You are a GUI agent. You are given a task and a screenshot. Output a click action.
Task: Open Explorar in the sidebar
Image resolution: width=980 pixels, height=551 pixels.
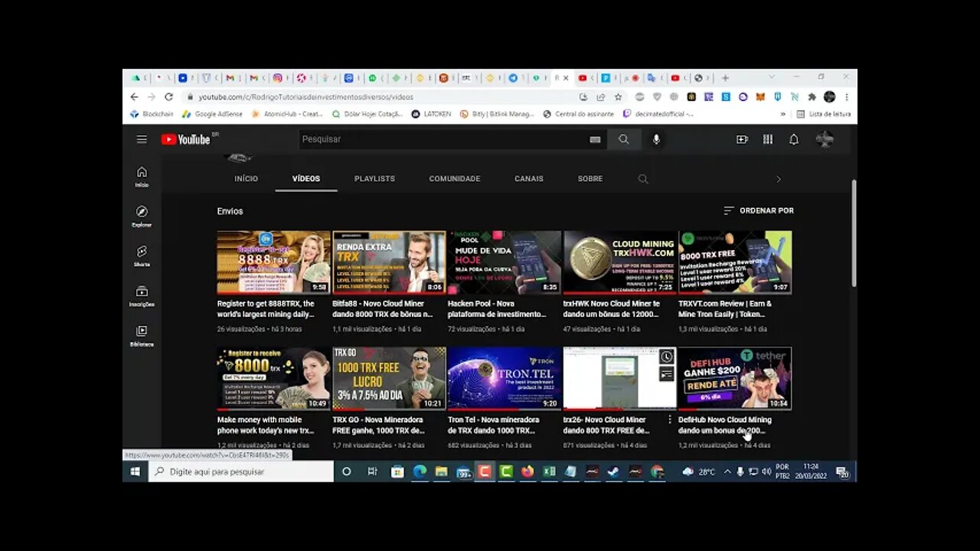pos(142,217)
